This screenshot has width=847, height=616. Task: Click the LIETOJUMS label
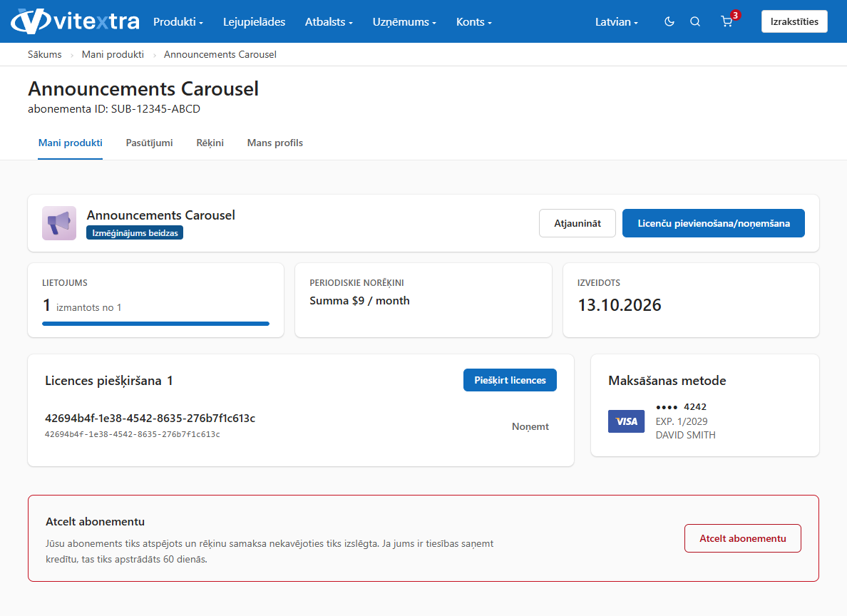pos(65,282)
